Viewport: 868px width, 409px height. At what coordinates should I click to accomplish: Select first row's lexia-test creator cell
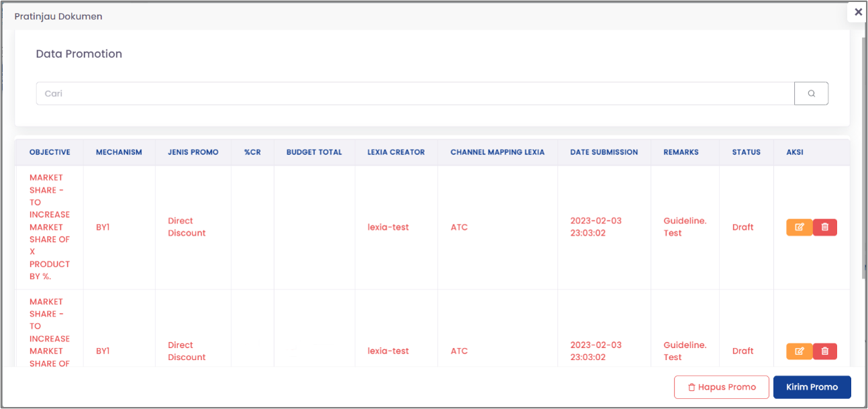point(388,227)
